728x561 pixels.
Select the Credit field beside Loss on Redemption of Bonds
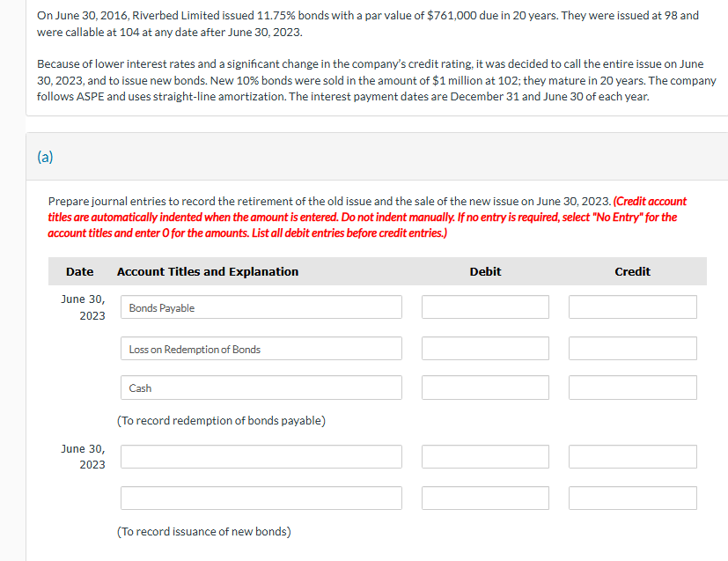tap(632, 348)
